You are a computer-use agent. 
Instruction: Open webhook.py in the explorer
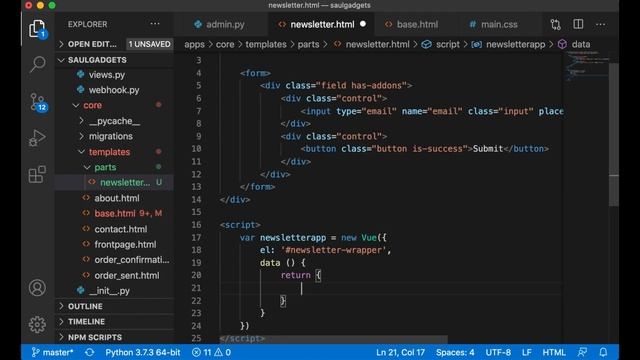point(114,90)
